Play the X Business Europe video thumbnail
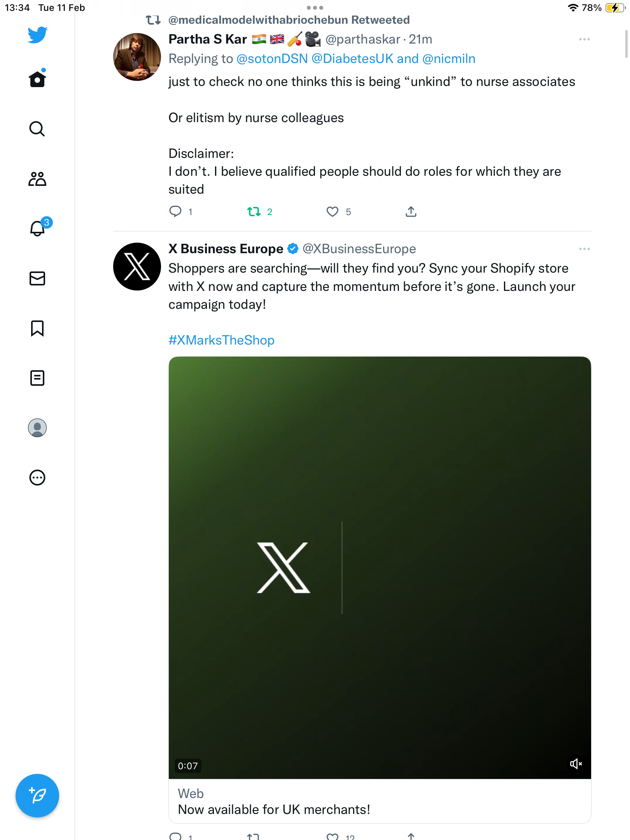630x840 pixels. pos(380,568)
